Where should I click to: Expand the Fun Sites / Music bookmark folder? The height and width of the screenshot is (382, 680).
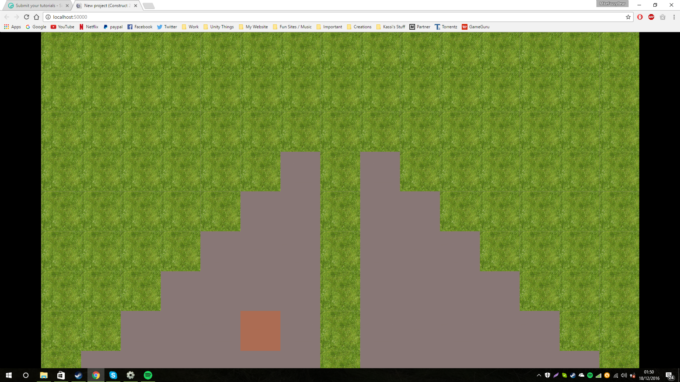[x=292, y=27]
